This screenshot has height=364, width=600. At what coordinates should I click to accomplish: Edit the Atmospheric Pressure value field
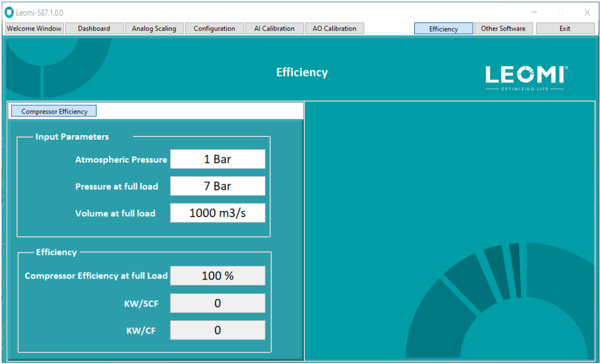tap(217, 159)
